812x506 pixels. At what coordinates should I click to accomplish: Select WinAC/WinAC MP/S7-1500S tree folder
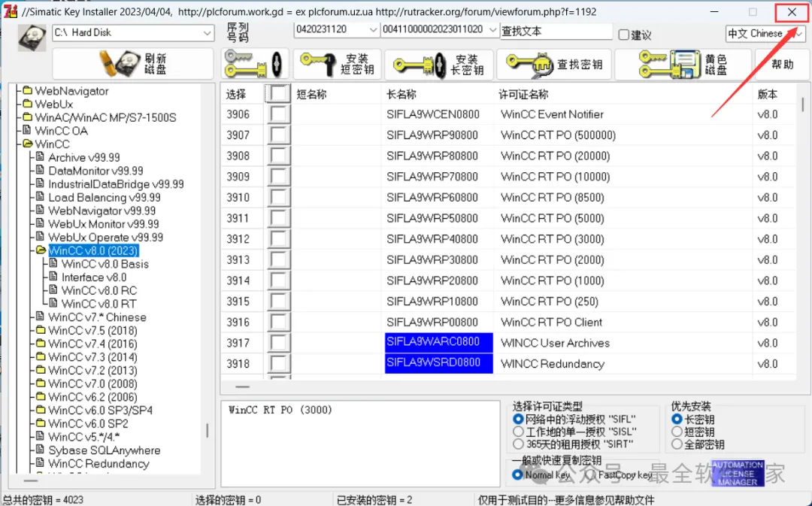[x=106, y=117]
